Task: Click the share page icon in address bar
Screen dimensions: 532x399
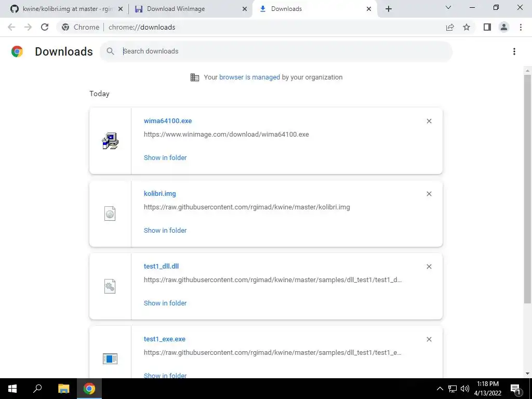Action: coord(450,27)
